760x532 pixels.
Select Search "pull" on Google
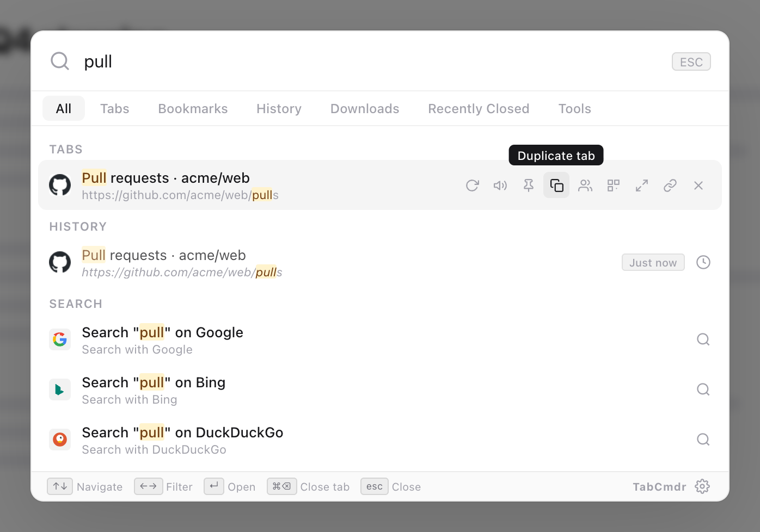pyautogui.click(x=380, y=339)
